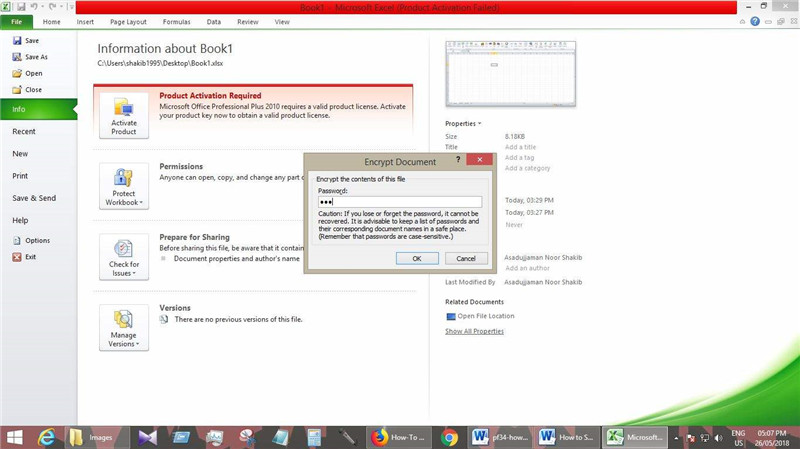Click the Save As icon
The image size is (800, 449).
(17, 57)
